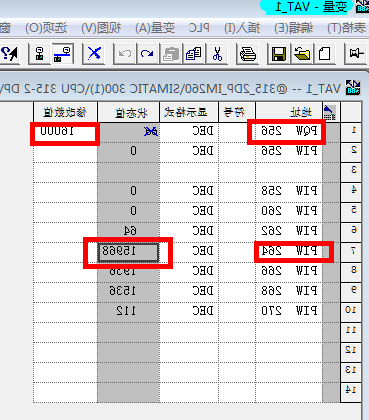Select the PIW 256 address cell
The width and height of the screenshot is (369, 420).
tap(289, 152)
